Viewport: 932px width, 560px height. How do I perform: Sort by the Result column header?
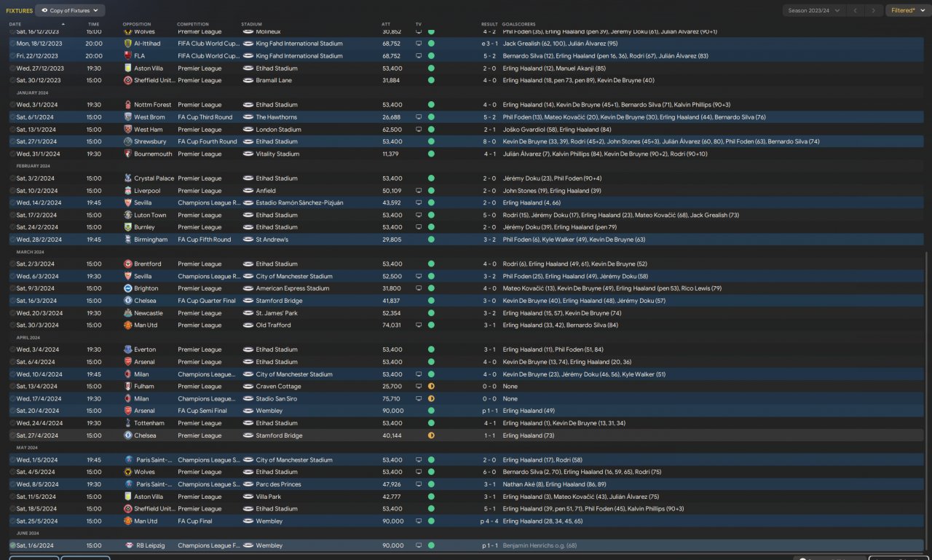tap(489, 24)
